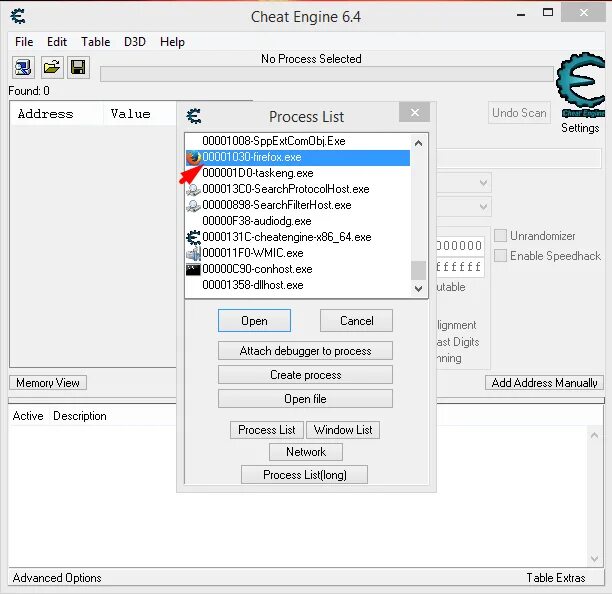Click the process list scrollbar thumb

418,270
